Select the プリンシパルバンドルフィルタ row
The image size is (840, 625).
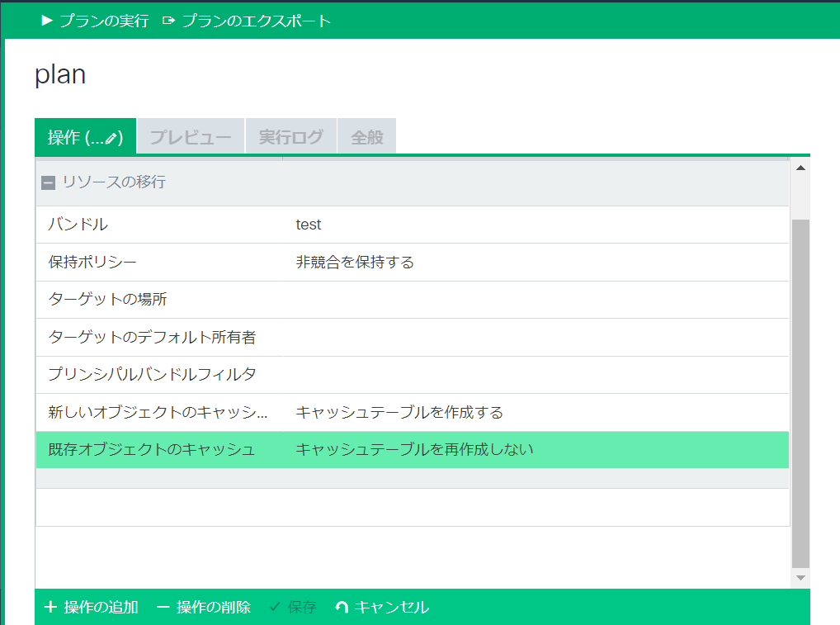[412, 374]
